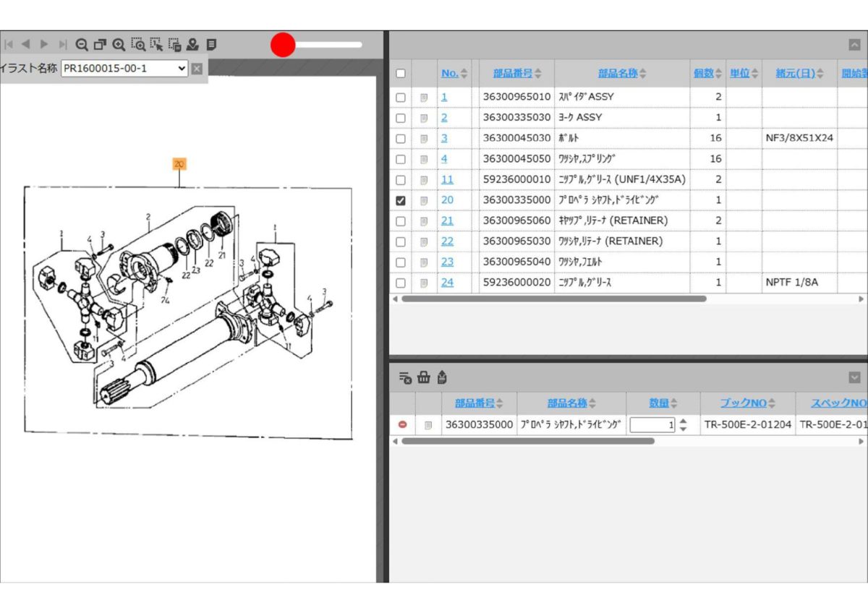Click the map pin icon in the illustration toolbar
Image resolution: width=868 pixels, height=613 pixels.
192,45
